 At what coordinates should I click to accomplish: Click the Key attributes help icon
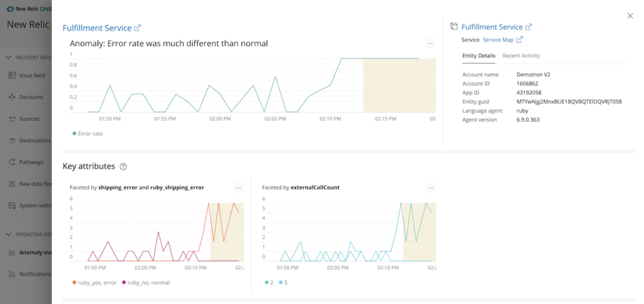pyautogui.click(x=123, y=167)
